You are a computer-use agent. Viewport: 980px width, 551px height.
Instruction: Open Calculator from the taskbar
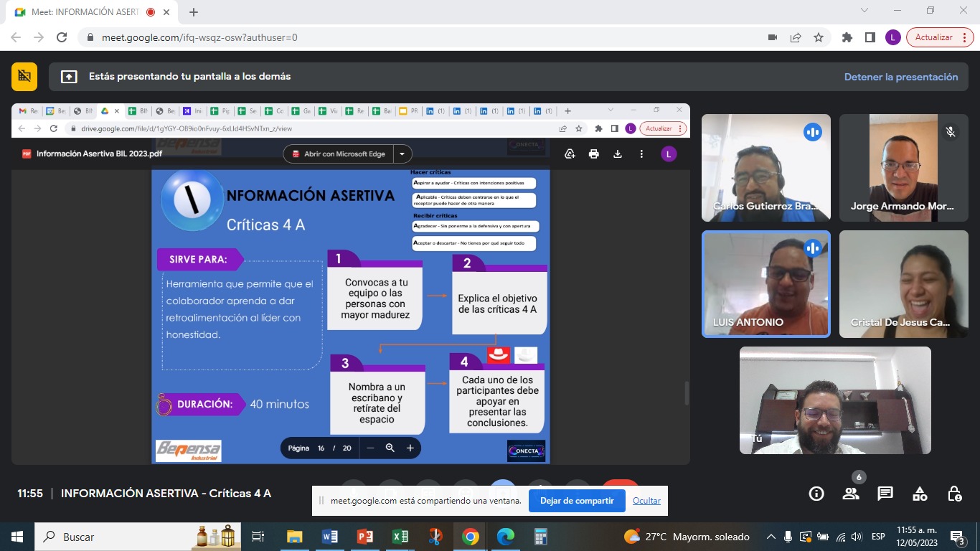(541, 537)
